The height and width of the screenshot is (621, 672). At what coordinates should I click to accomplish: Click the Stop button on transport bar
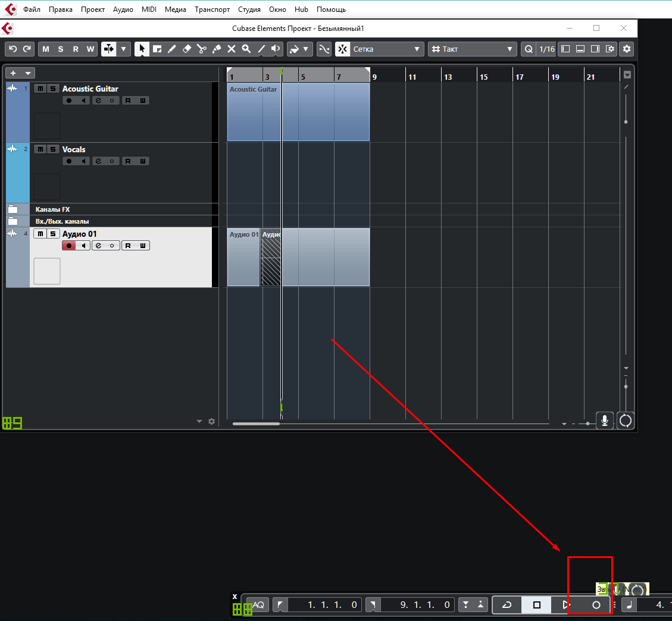pos(537,605)
